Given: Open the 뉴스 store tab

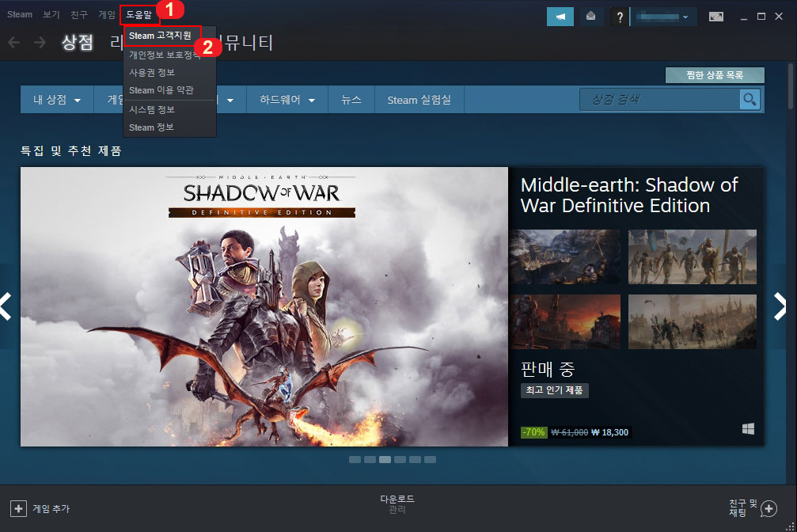Looking at the screenshot, I should click(x=351, y=100).
